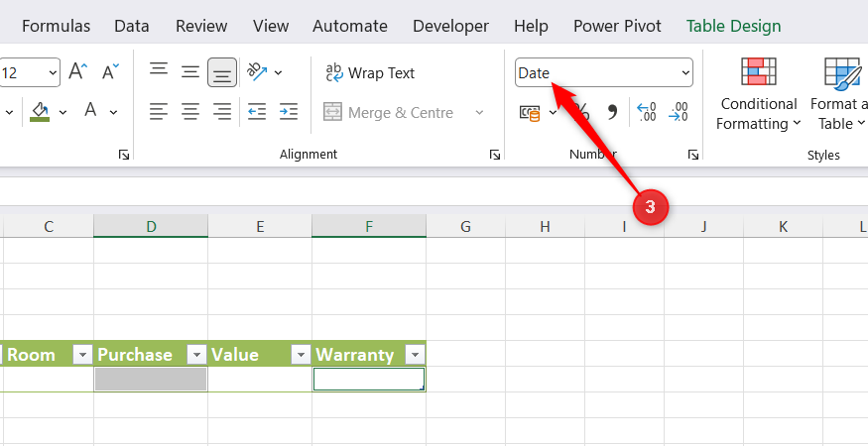Open Merge & Centre dropdown arrow
This screenshot has height=446, width=868.
479,113
